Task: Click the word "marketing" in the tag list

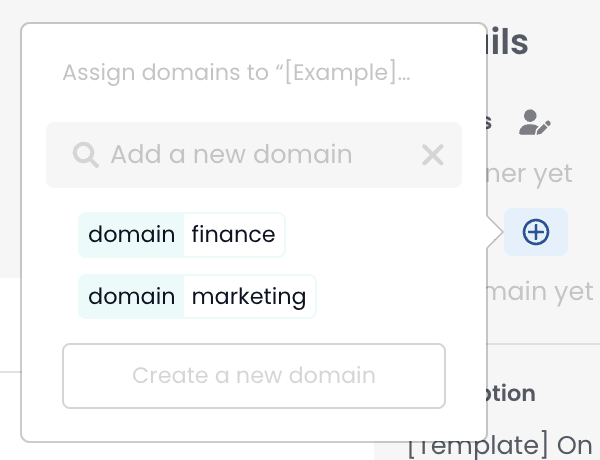Action: click(249, 297)
